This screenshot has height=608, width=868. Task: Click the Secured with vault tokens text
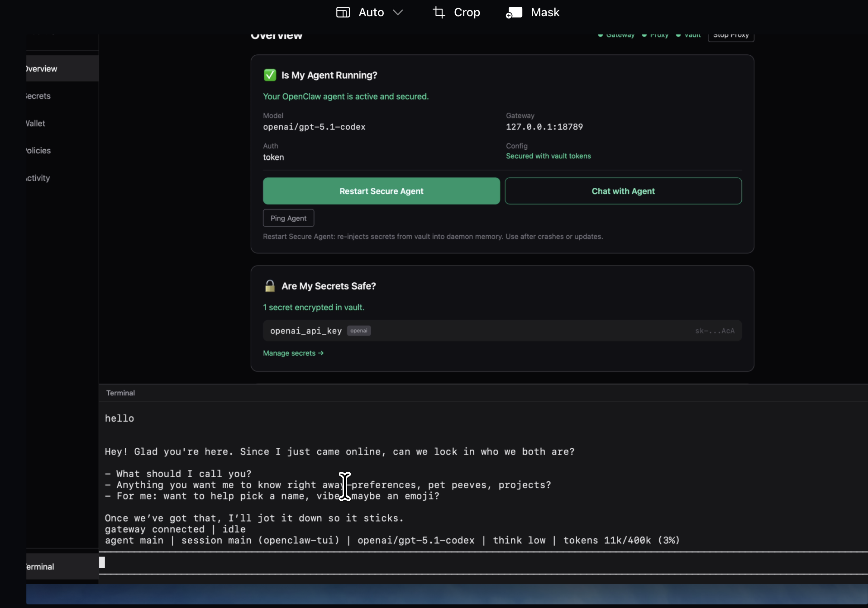(548, 156)
